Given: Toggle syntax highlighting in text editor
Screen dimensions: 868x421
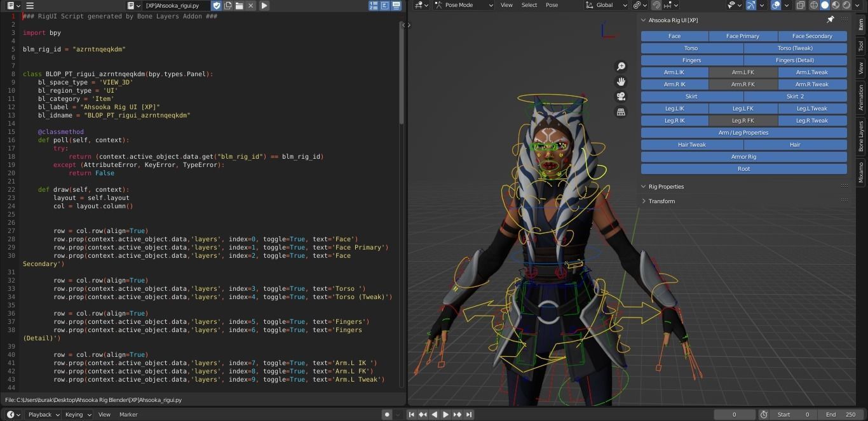Looking at the screenshot, I should (397, 5).
